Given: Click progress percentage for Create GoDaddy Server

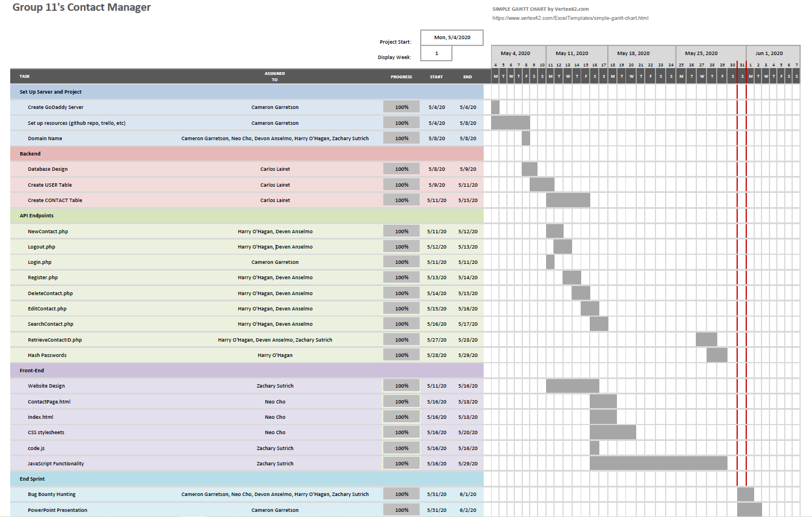Looking at the screenshot, I should click(401, 107).
